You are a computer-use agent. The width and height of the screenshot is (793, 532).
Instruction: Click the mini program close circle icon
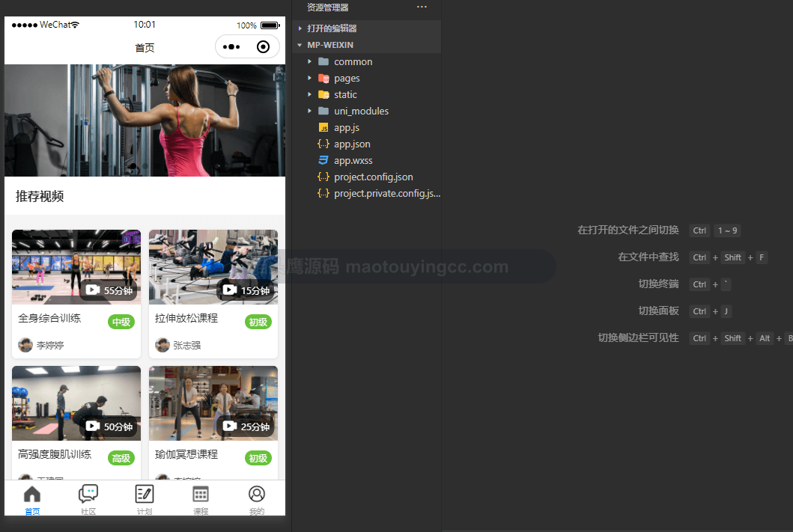click(263, 47)
